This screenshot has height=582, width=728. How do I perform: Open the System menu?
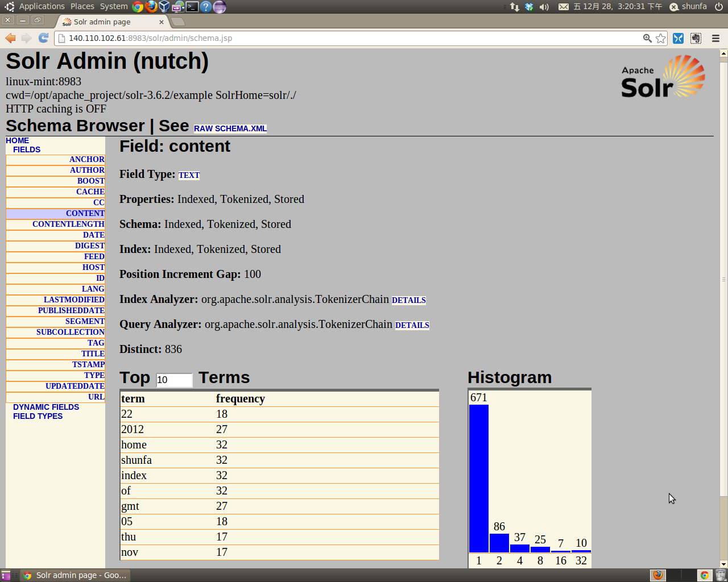pos(114,6)
